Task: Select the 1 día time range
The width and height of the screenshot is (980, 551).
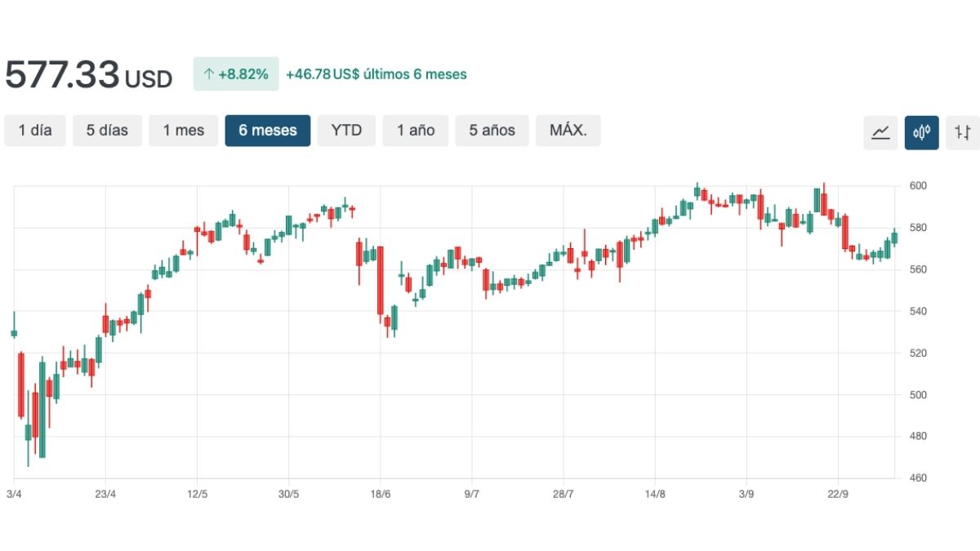Action: pos(35,131)
